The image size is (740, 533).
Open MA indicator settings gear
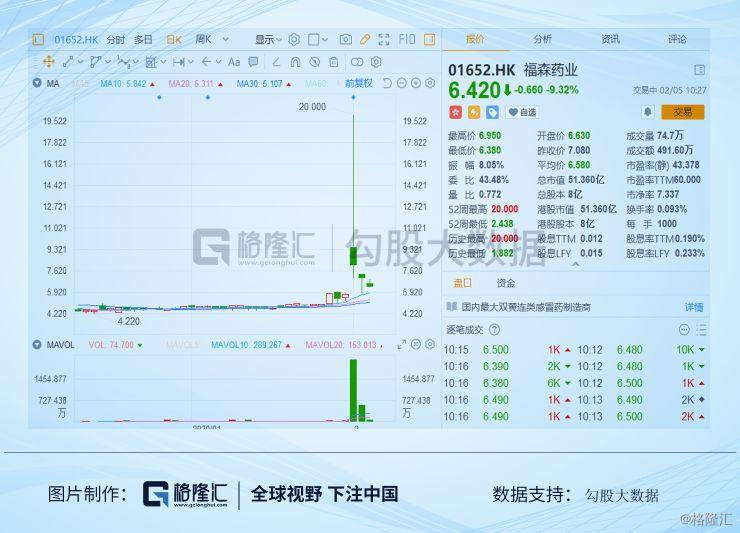(430, 83)
